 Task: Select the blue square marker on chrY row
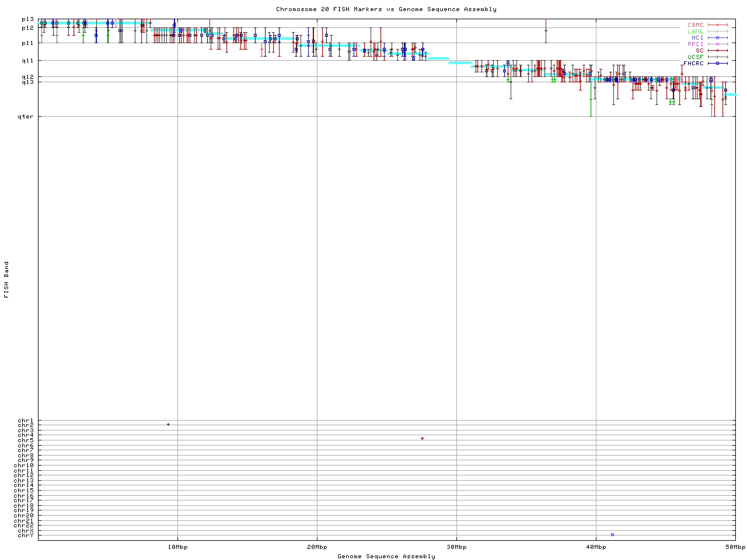click(x=612, y=534)
